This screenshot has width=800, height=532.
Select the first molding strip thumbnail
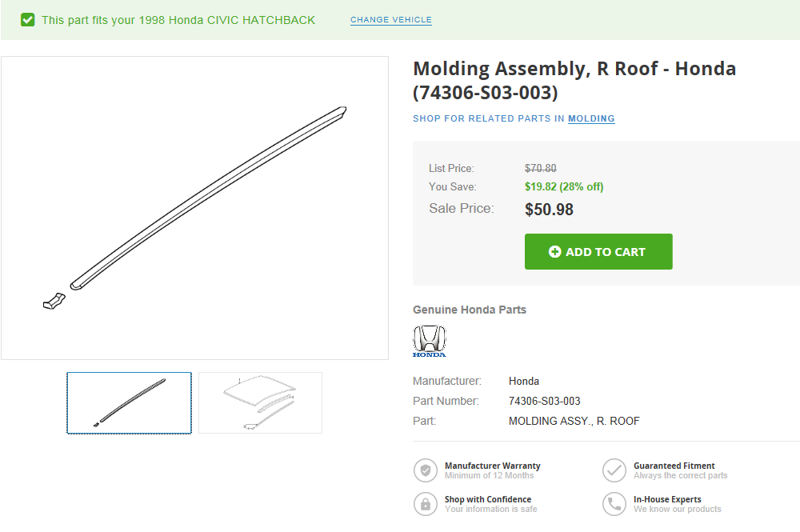pos(129,402)
